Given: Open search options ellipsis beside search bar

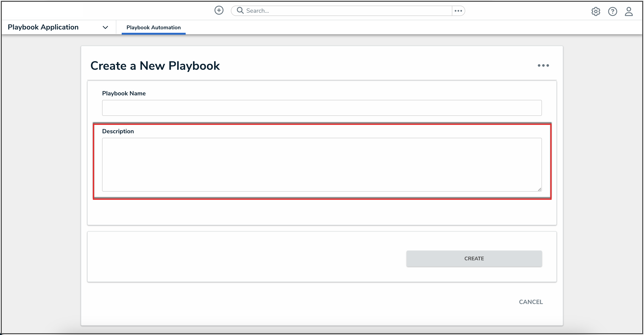Looking at the screenshot, I should pos(458,11).
